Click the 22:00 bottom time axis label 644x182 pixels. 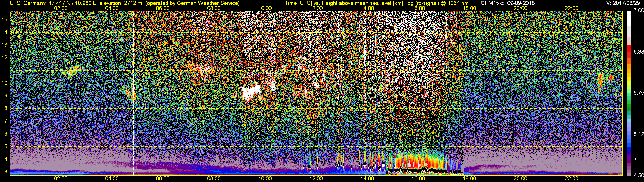pos(571,179)
